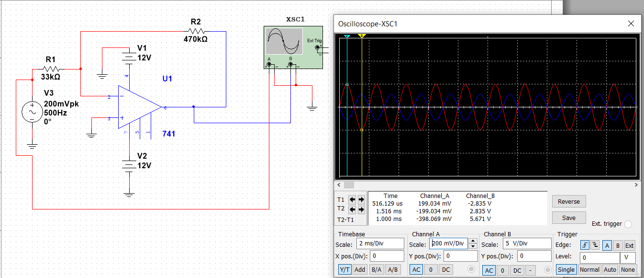
Task: Switch display mode to Add
Action: 360,269
